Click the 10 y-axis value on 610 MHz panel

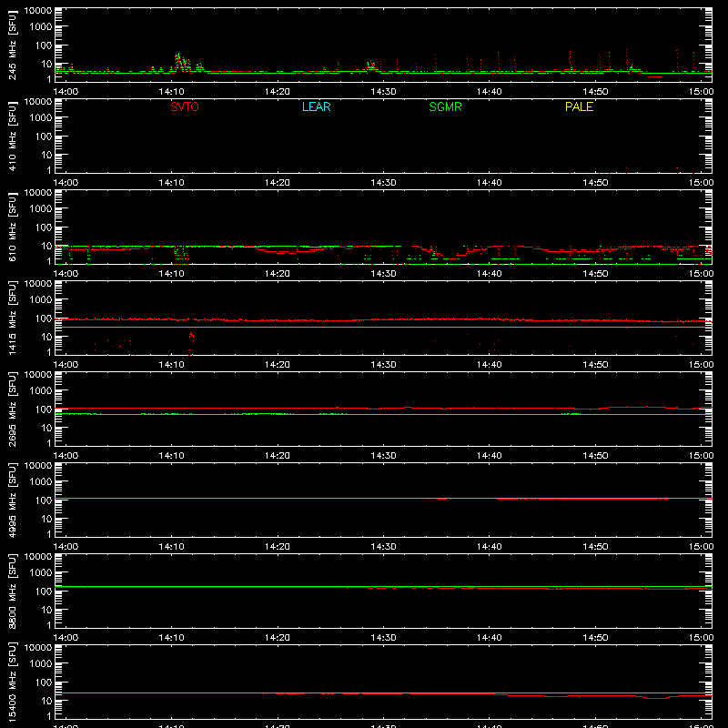46,246
